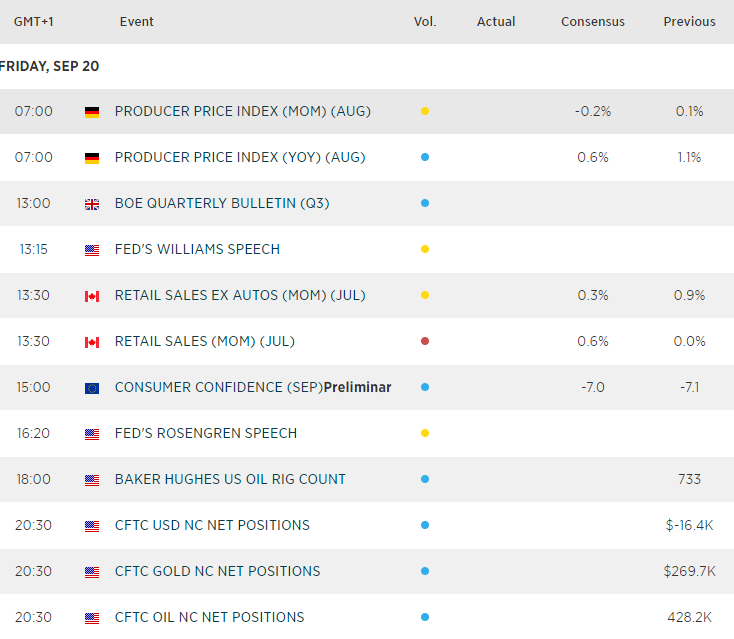Open the Producer Price Index (YoY) event
The image size is (734, 639).
click(x=240, y=157)
